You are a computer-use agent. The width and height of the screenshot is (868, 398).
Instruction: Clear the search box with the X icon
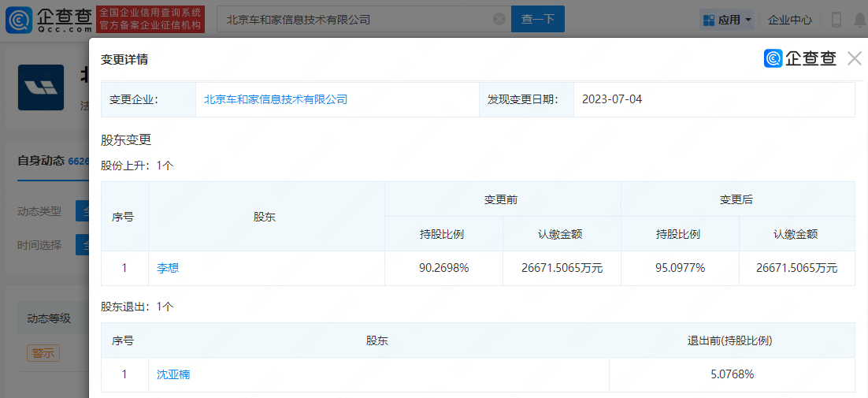[x=499, y=20]
